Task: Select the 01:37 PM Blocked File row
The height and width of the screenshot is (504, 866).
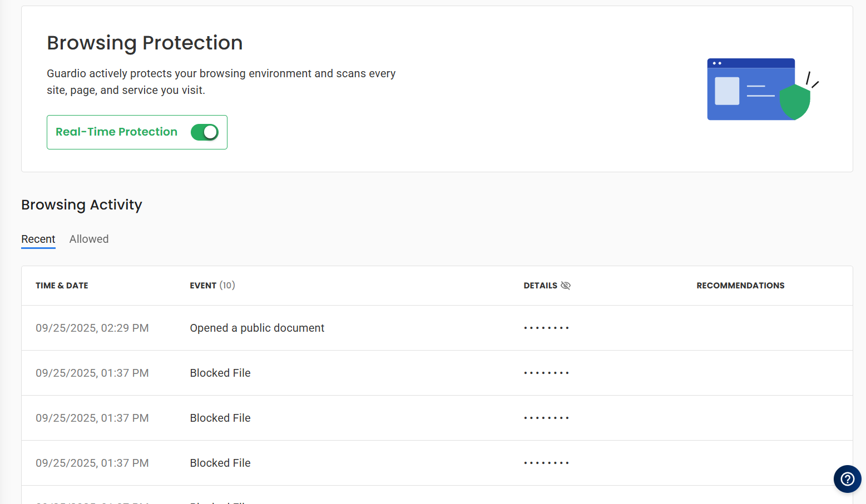Action: point(220,373)
